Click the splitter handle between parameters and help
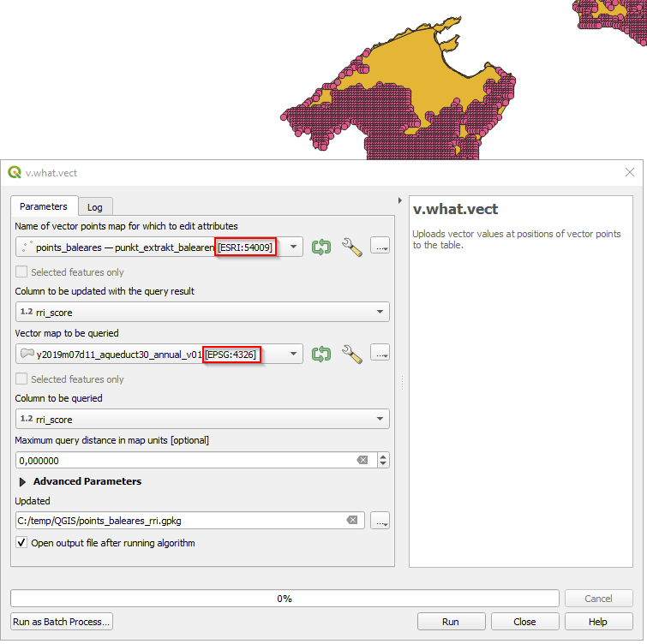 point(402,383)
